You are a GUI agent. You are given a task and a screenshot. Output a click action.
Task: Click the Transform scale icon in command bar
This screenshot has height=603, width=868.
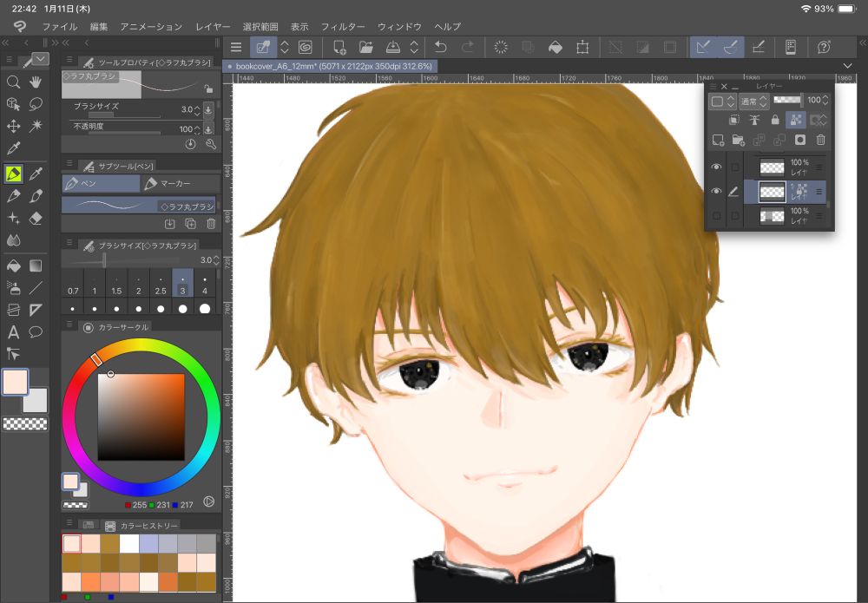582,48
